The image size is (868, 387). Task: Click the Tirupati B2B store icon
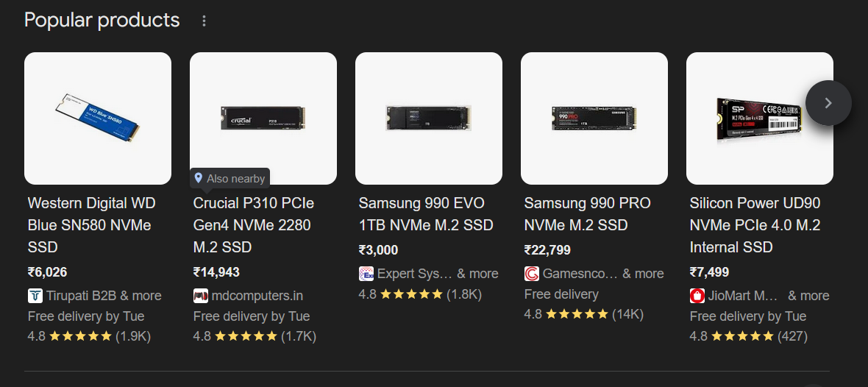point(35,296)
